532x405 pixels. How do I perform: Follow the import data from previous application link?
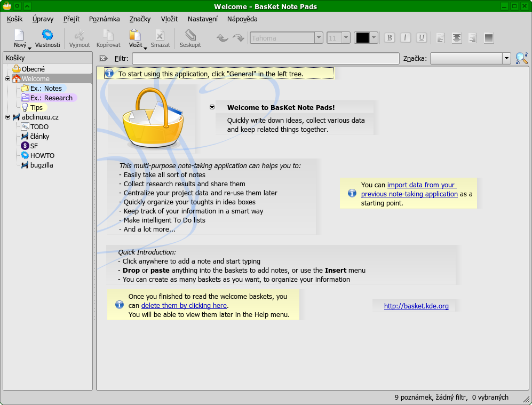[x=409, y=189]
